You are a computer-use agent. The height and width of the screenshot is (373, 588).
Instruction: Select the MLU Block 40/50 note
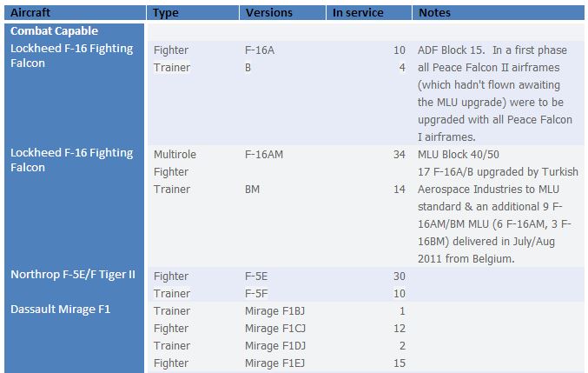tap(459, 155)
